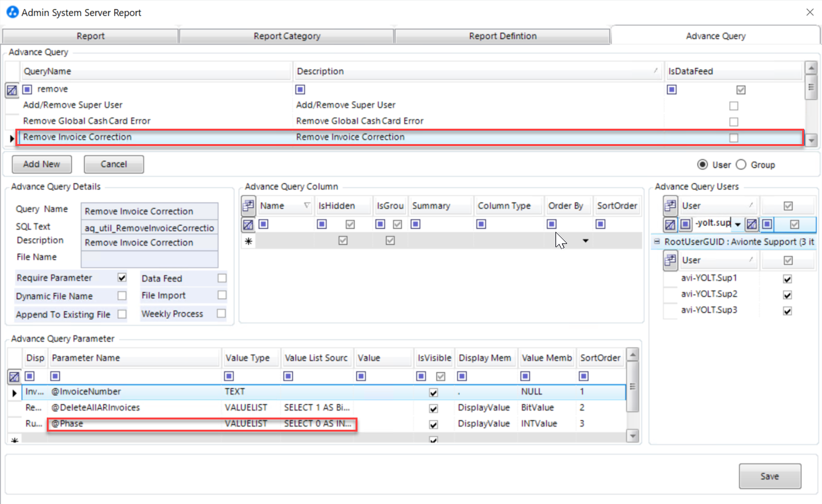
Task: Enable Append To Existing File checkbox
Action: coord(122,314)
